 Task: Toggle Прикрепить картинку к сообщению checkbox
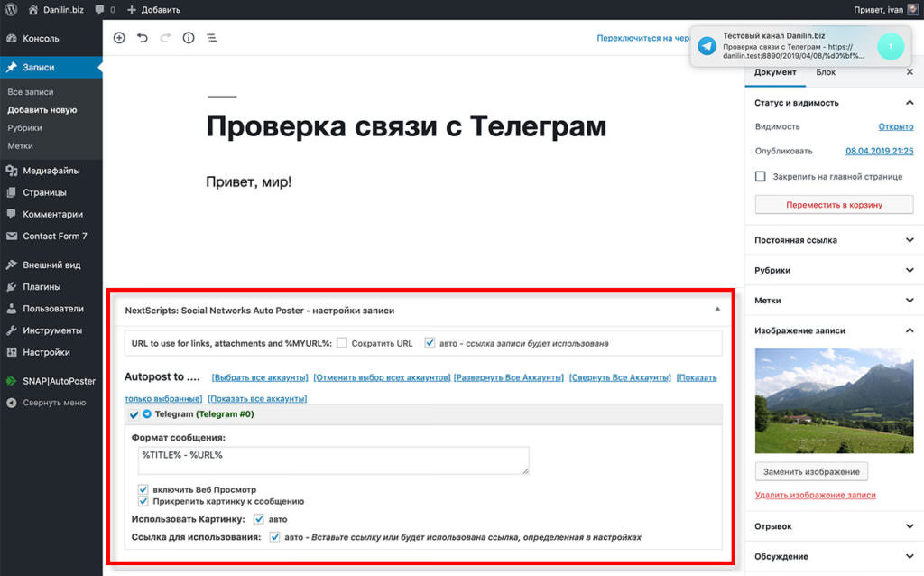coord(143,501)
